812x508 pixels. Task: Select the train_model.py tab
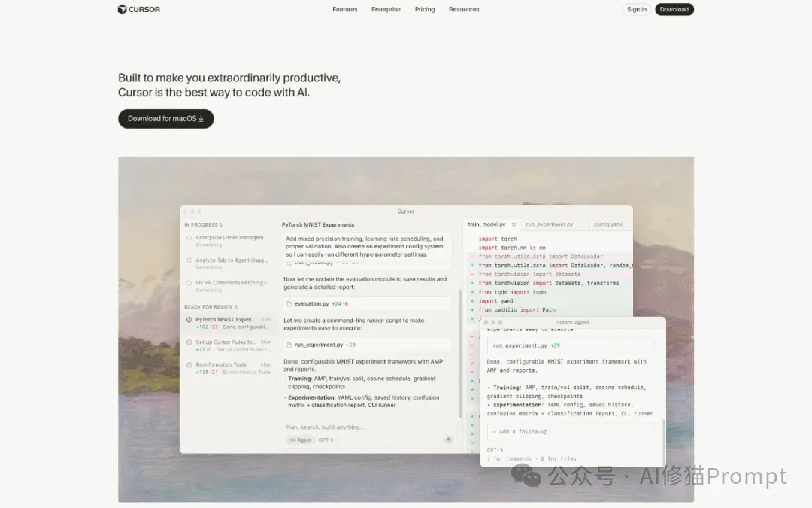[x=486, y=224]
